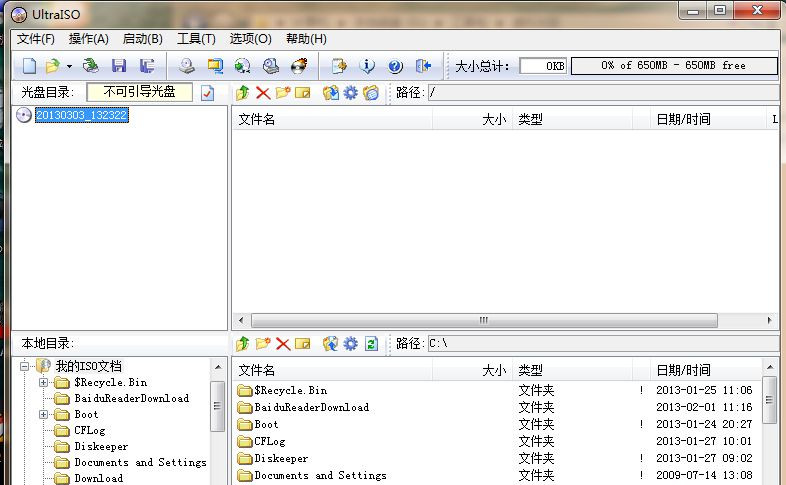Create a new ISO with the New icon
Image resolution: width=786 pixels, height=485 pixels.
[x=29, y=66]
